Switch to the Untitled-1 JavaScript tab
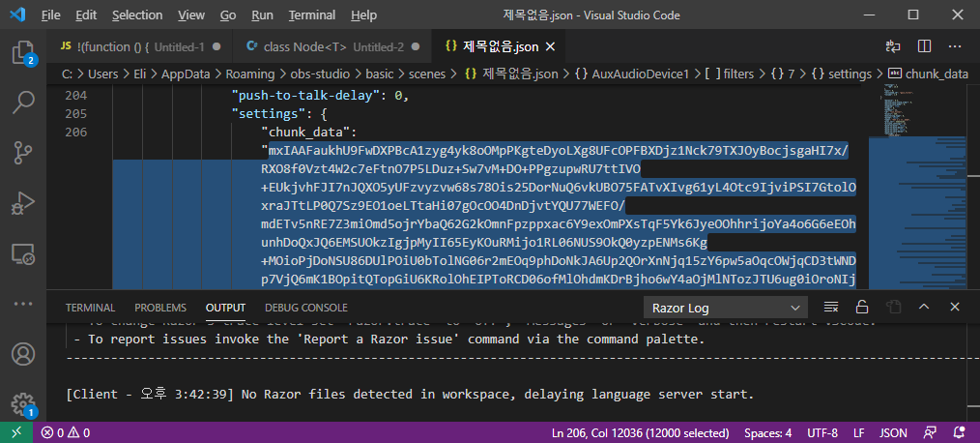This screenshot has height=443, width=980. 139,47
